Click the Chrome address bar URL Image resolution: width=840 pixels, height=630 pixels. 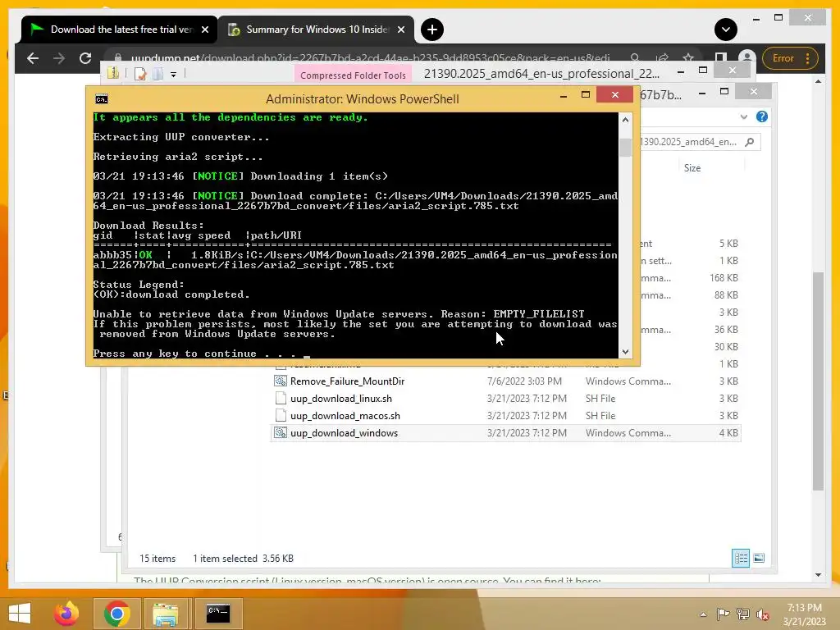[370, 58]
